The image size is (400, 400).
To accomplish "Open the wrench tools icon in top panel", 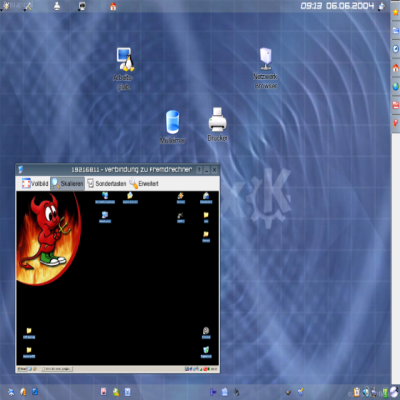I will point(28,6).
